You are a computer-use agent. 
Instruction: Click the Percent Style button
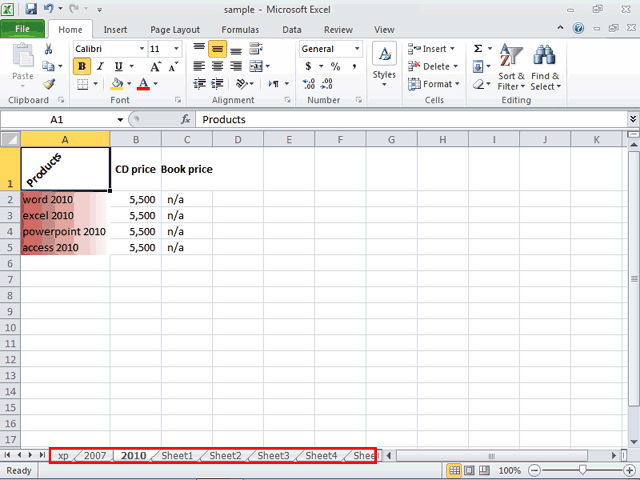[x=336, y=66]
